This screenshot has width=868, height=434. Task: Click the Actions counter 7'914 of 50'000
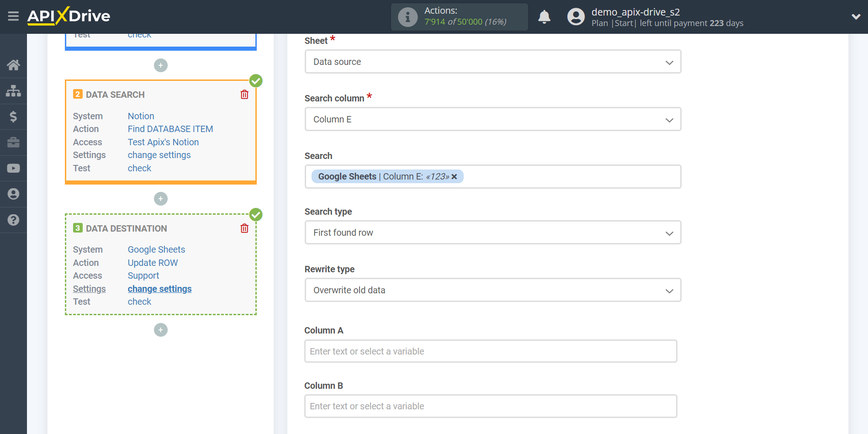point(465,22)
